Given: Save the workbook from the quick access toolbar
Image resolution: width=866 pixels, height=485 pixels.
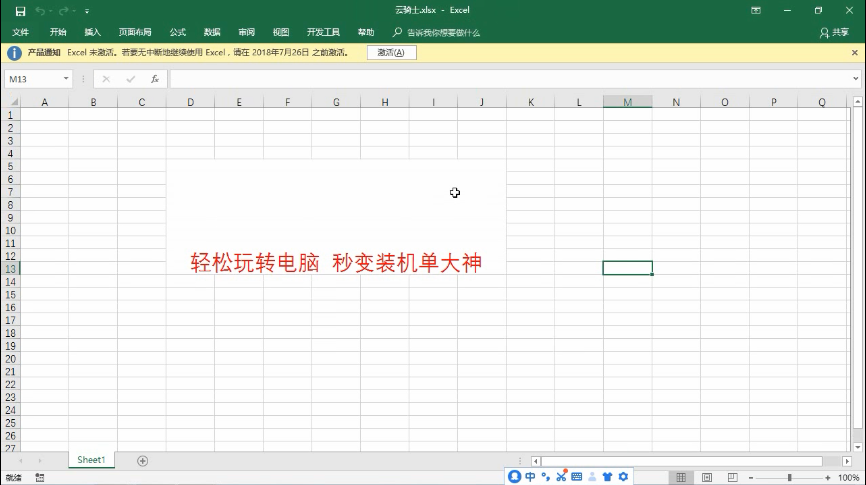Looking at the screenshot, I should click(x=20, y=11).
